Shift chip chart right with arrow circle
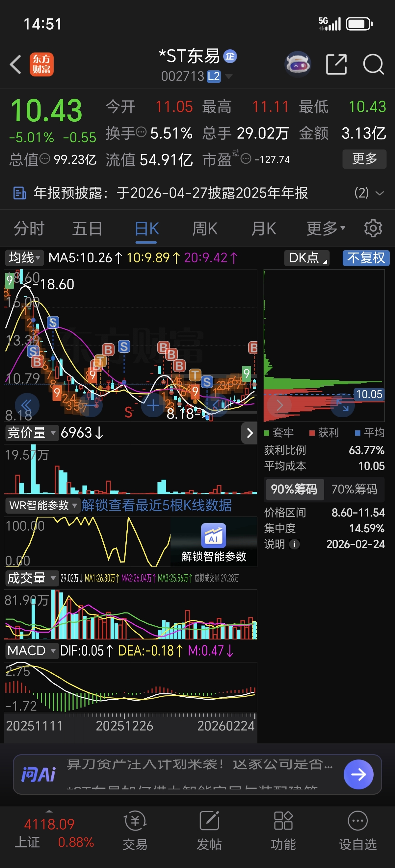This screenshot has height=868, width=395. point(279,405)
